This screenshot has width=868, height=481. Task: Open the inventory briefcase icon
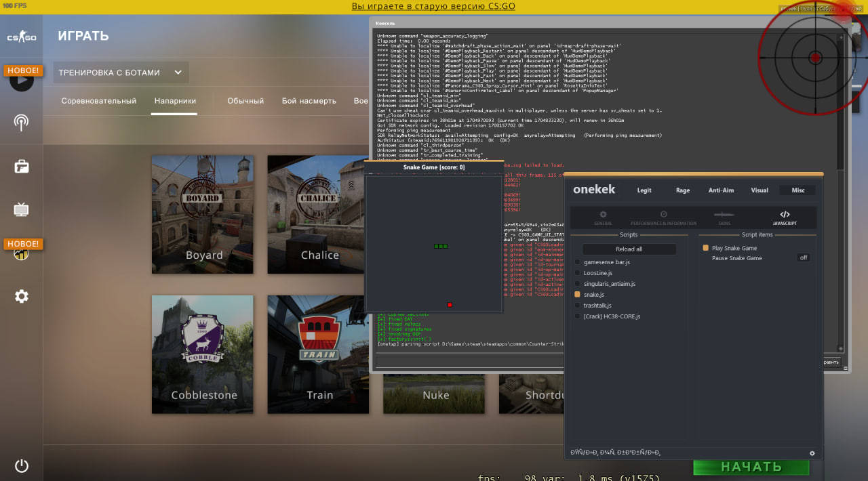(22, 166)
